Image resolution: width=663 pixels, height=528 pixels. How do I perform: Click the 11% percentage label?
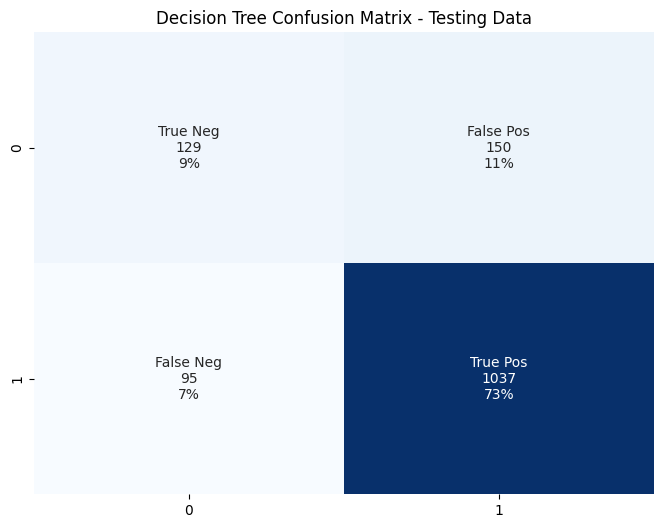click(499, 163)
